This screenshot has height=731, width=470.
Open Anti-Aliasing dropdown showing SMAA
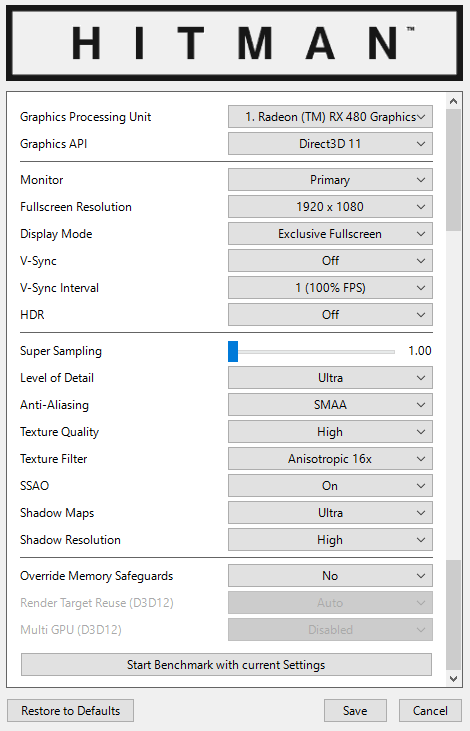(x=330, y=405)
